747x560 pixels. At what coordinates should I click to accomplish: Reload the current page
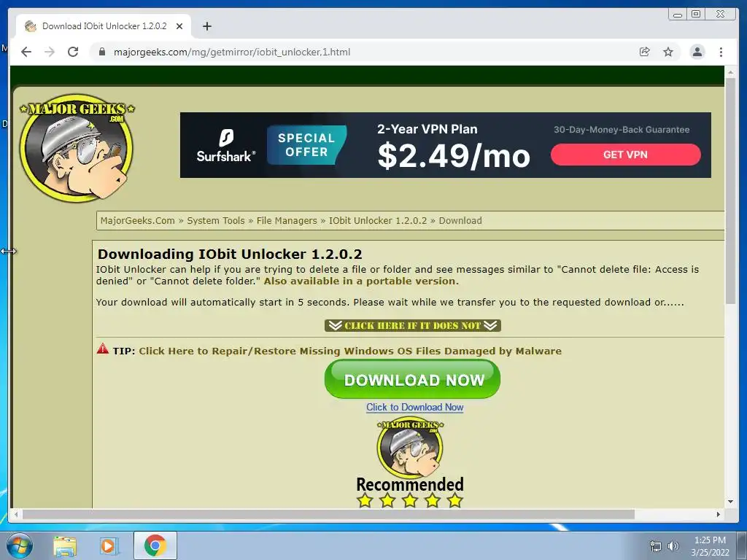[73, 52]
